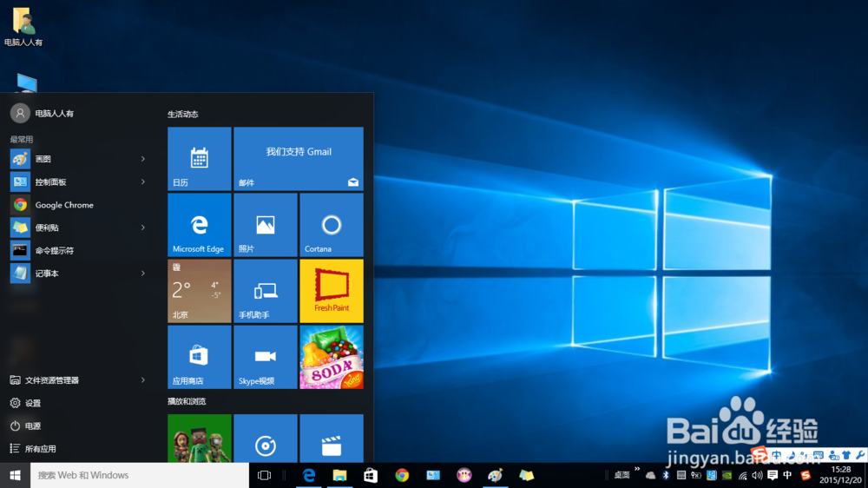Click the OneDrive cloud tray icon
This screenshot has width=868, height=488.
pos(650,475)
